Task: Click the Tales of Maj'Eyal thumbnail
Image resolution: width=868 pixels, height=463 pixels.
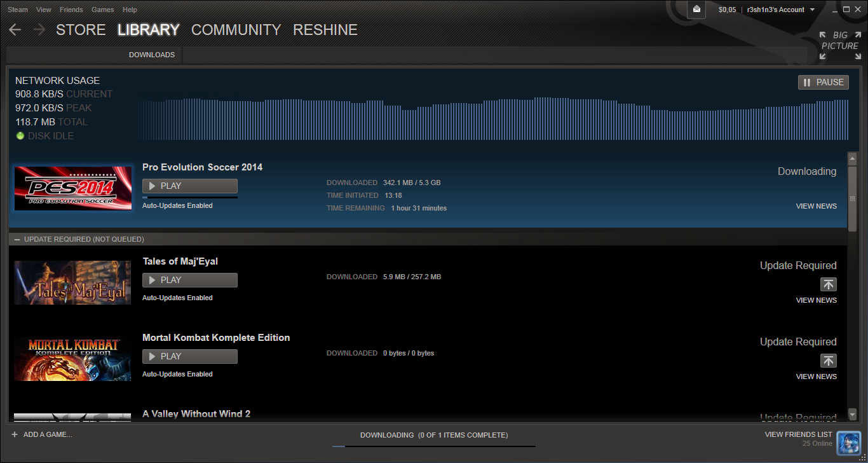Action: [x=72, y=282]
